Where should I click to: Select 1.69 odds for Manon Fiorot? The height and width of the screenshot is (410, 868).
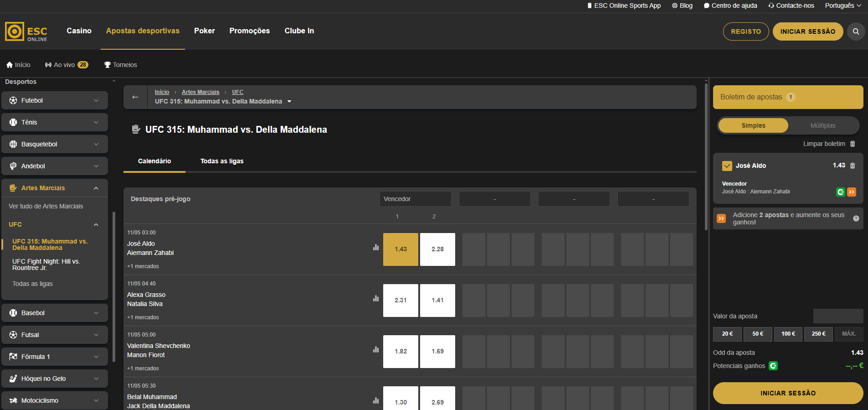click(x=437, y=352)
